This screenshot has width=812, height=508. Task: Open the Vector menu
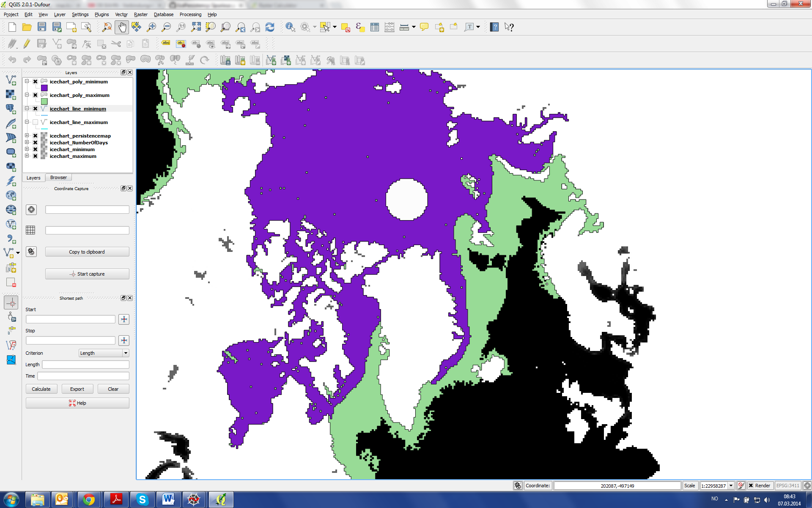pyautogui.click(x=121, y=14)
